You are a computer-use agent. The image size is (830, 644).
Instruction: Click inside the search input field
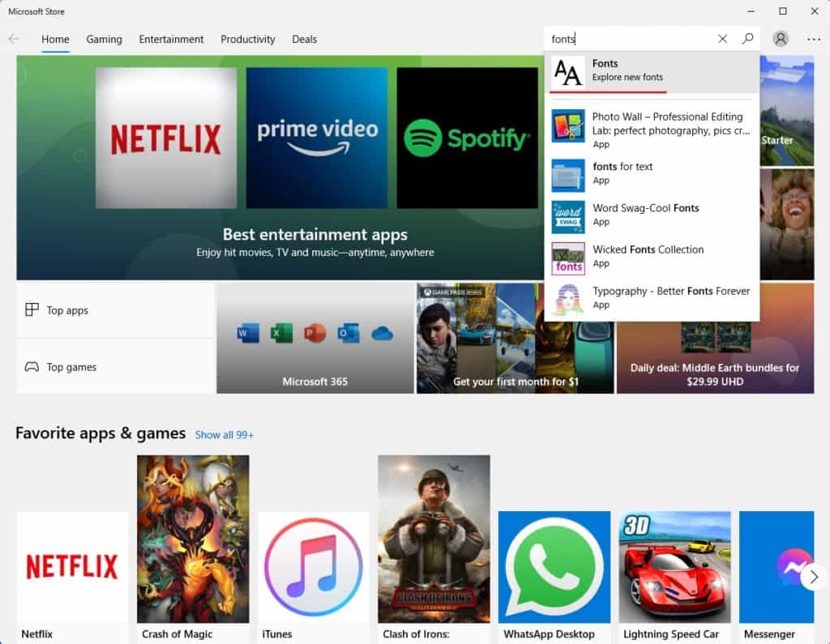(x=632, y=38)
